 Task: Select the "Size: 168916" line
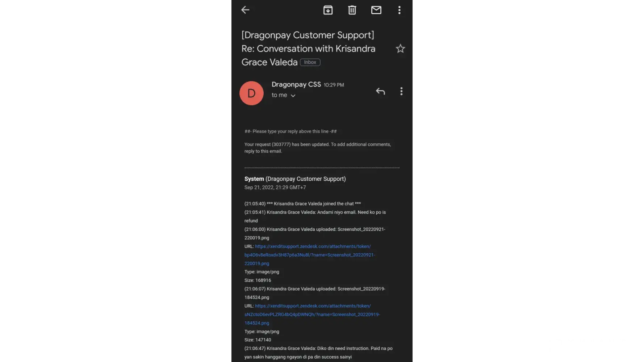click(258, 280)
